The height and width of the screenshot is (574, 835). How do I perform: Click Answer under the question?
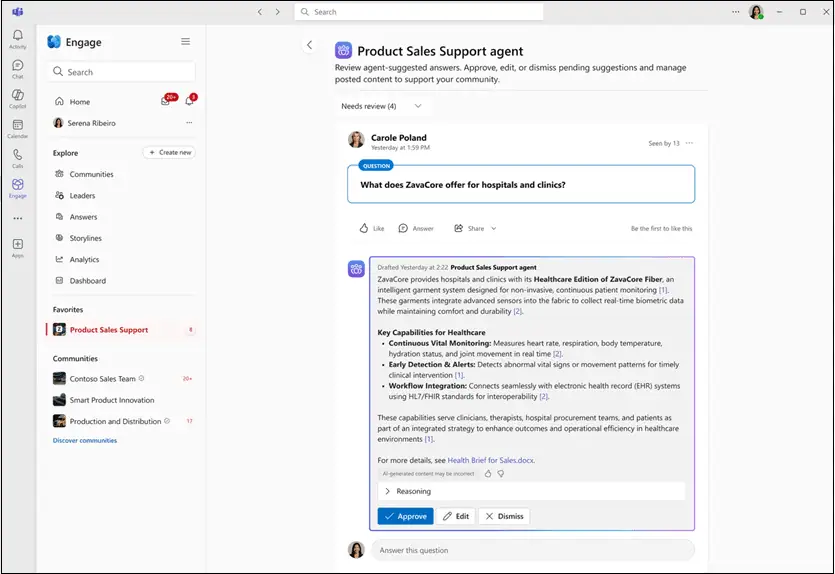416,228
